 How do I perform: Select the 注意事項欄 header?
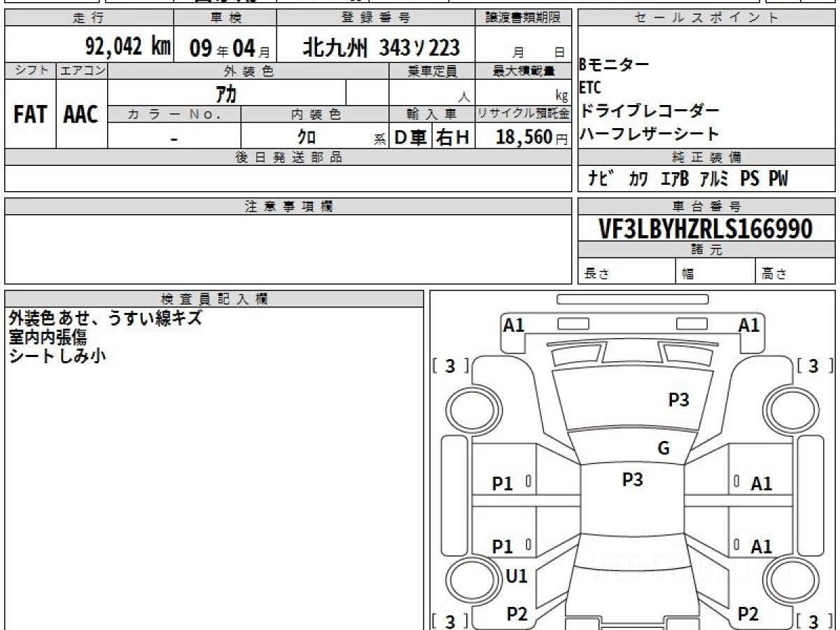[288, 206]
